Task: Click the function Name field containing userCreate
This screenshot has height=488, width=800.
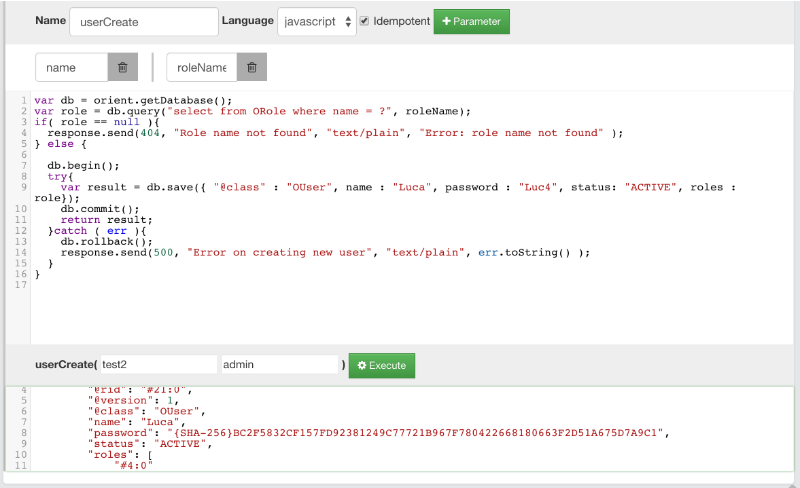Action: pyautogui.click(x=144, y=21)
